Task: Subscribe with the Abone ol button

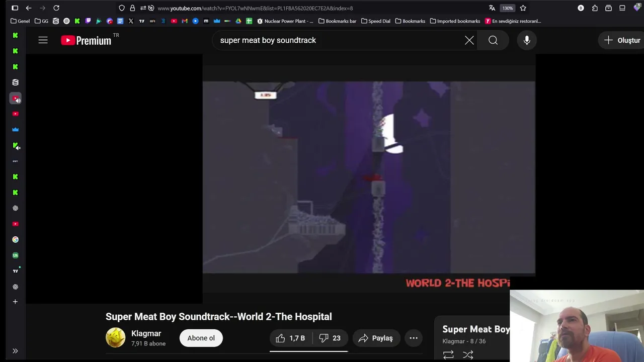Action: coord(201,338)
